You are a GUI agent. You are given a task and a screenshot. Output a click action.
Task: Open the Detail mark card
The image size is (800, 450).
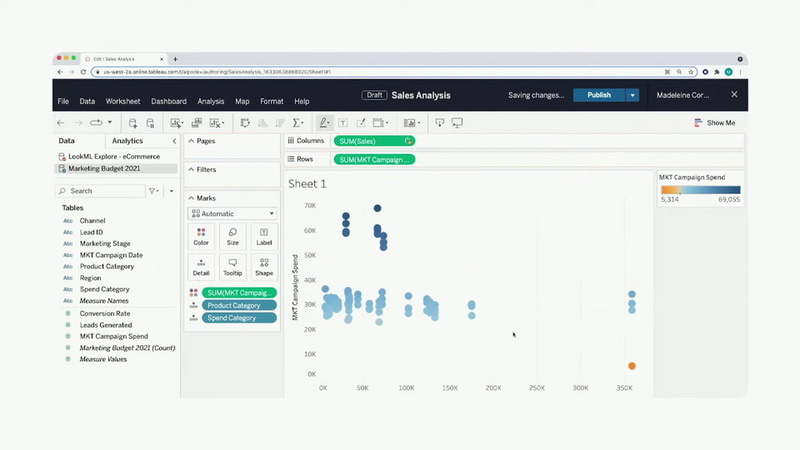pyautogui.click(x=201, y=267)
